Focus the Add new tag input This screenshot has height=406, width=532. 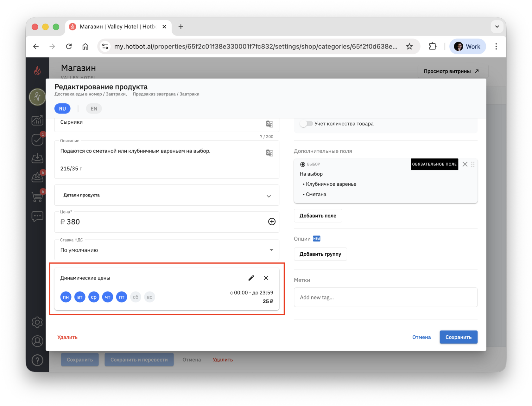pos(386,297)
